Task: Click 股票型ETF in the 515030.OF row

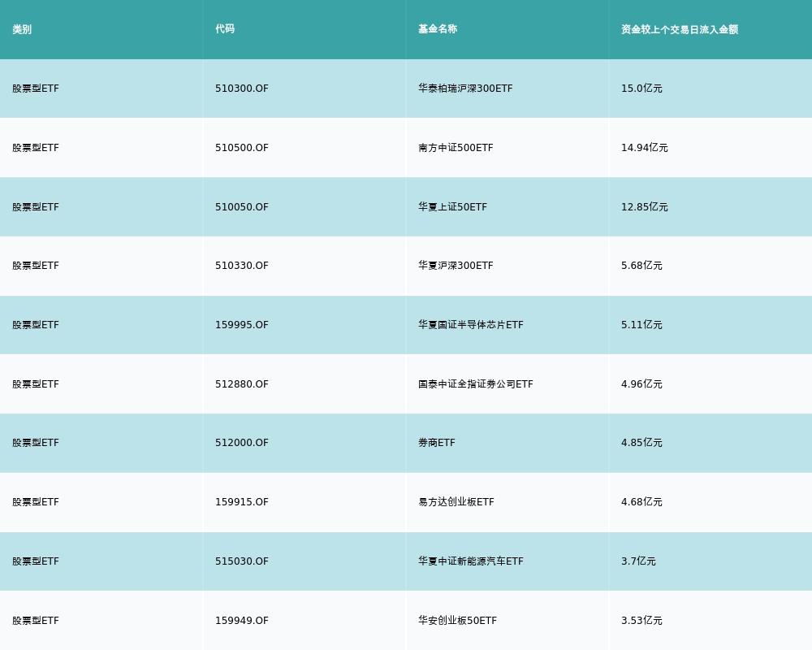Action: [x=36, y=561]
